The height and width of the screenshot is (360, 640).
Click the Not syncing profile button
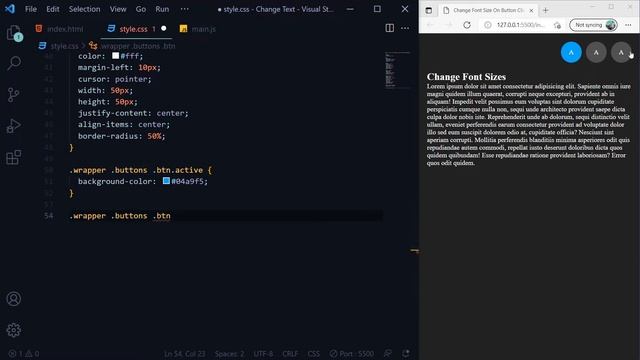tap(593, 25)
